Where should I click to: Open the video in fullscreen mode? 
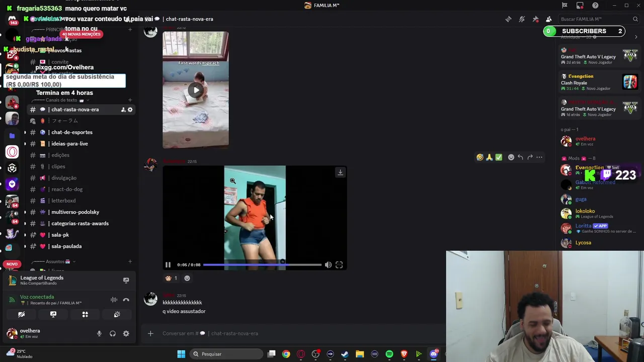pyautogui.click(x=339, y=265)
